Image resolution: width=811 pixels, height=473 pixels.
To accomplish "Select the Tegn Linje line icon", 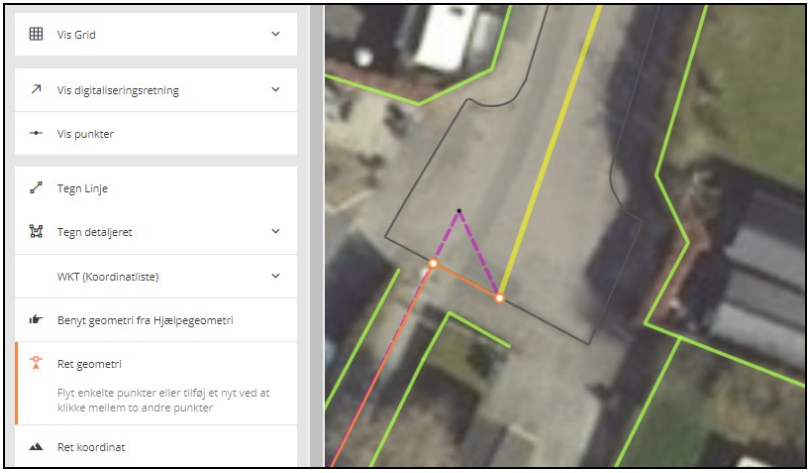I will 36,188.
